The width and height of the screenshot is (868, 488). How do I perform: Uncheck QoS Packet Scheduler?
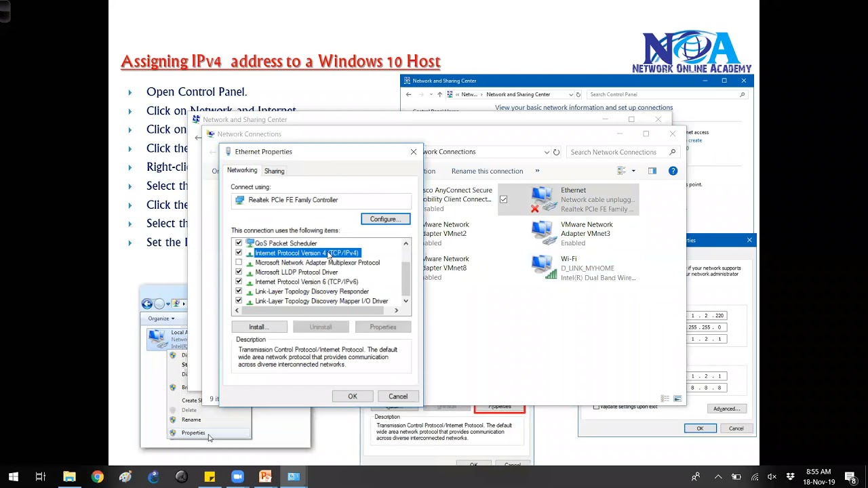(x=239, y=243)
